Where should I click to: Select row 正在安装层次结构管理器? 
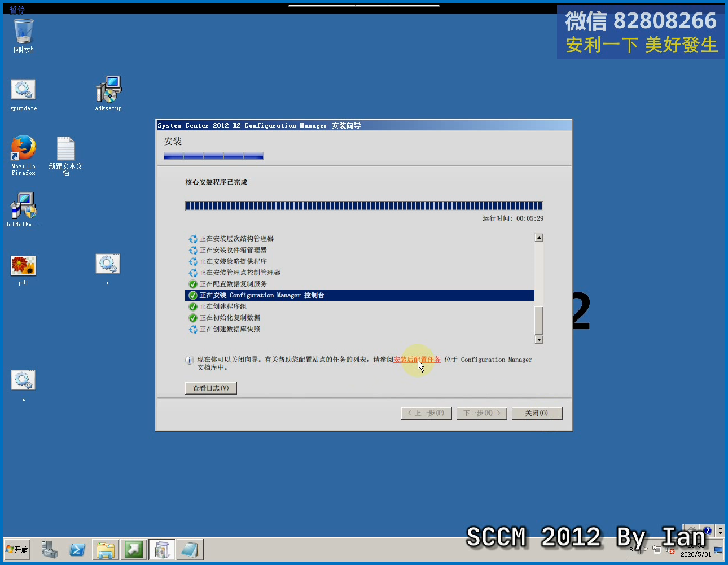pyautogui.click(x=359, y=239)
